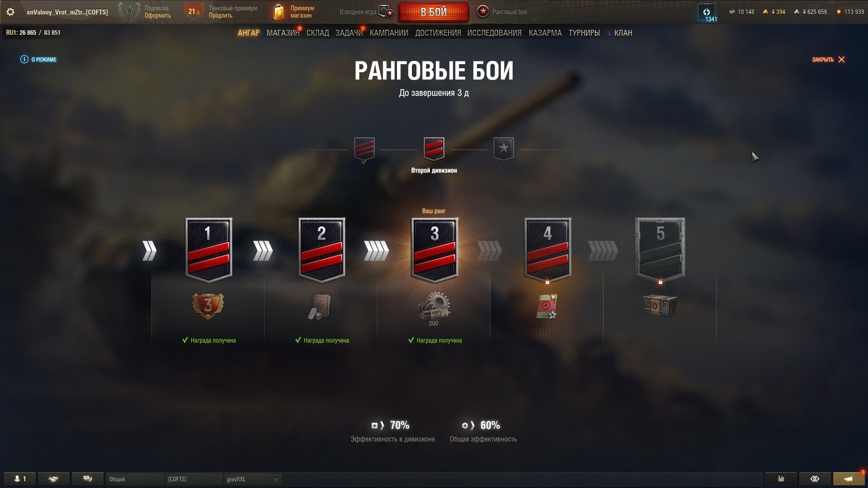Start battle with В БОЙ button
The image size is (868, 488).
click(434, 12)
